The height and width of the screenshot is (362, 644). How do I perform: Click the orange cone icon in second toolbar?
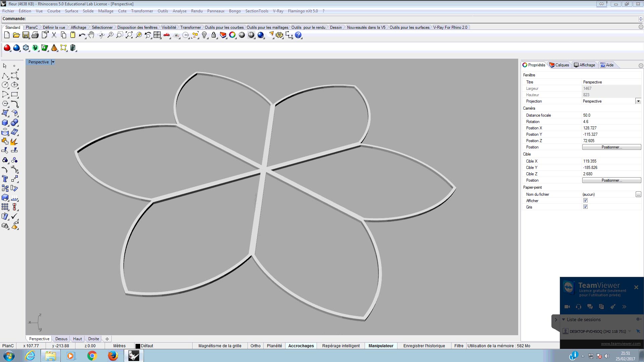(x=54, y=48)
